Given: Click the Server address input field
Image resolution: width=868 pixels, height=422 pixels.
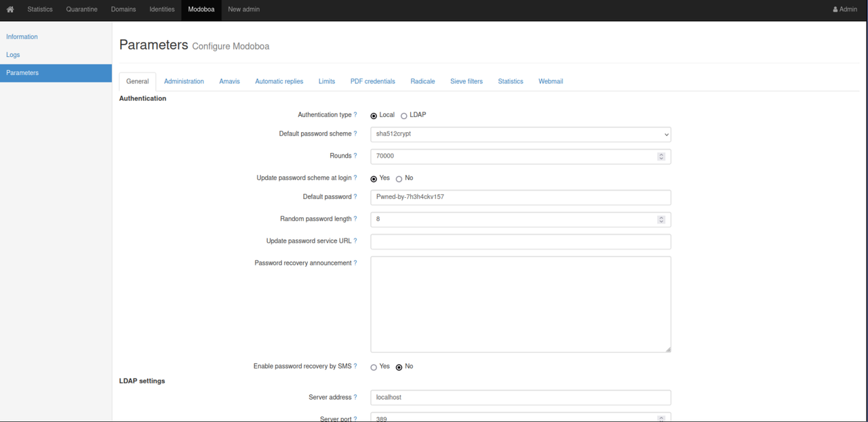Looking at the screenshot, I should click(521, 398).
